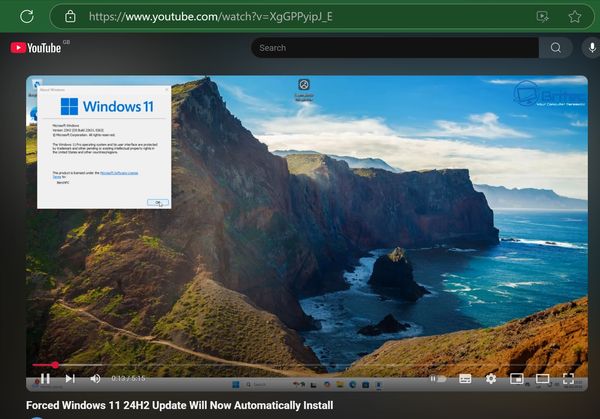The image size is (600, 419).
Task: Toggle the autoplay switch
Action: pos(439,378)
